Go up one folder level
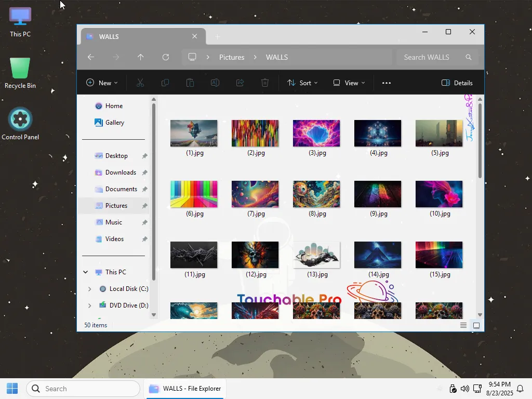532x399 pixels. (140, 57)
